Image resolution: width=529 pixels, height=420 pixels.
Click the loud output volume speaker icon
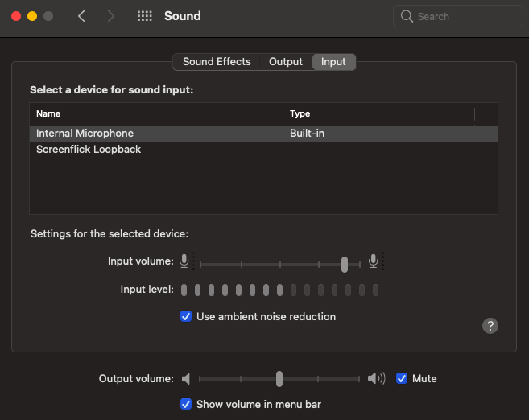pos(376,378)
